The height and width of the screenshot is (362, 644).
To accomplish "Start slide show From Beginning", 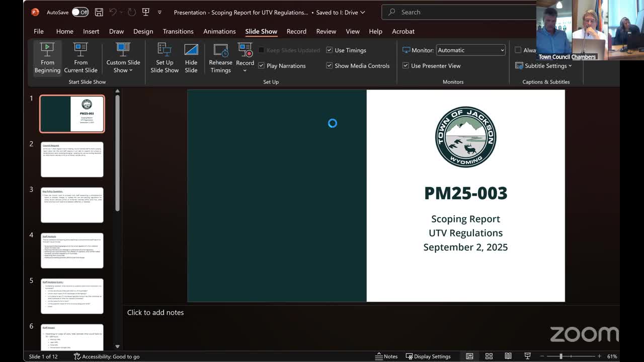I will coord(47,58).
